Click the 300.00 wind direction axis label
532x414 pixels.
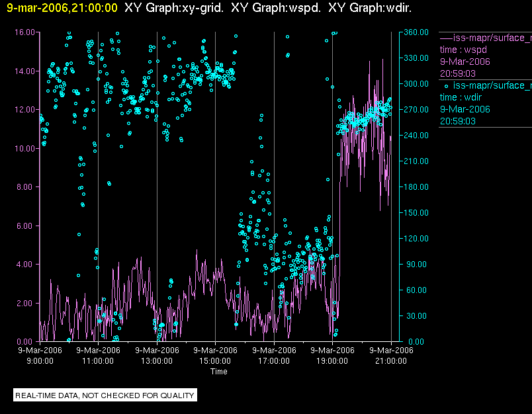(x=416, y=84)
